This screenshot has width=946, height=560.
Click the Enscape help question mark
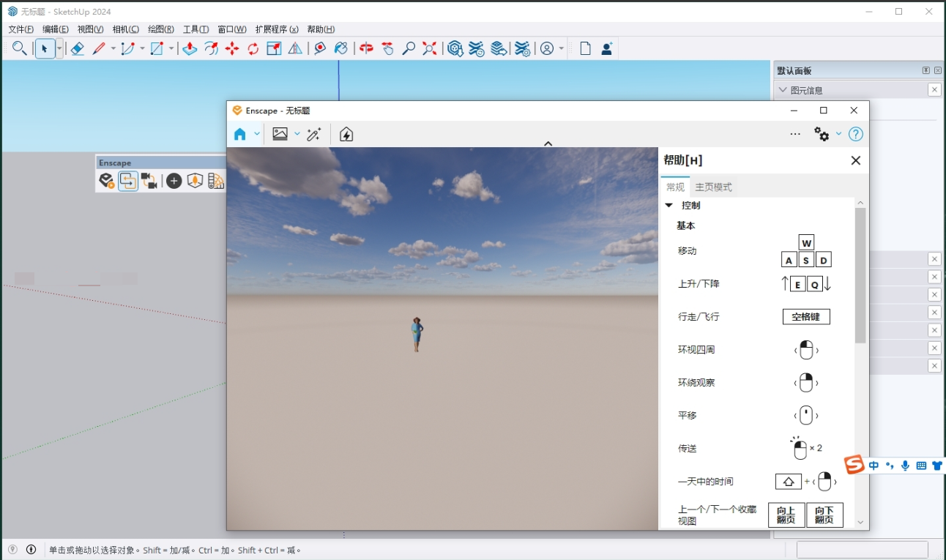855,134
